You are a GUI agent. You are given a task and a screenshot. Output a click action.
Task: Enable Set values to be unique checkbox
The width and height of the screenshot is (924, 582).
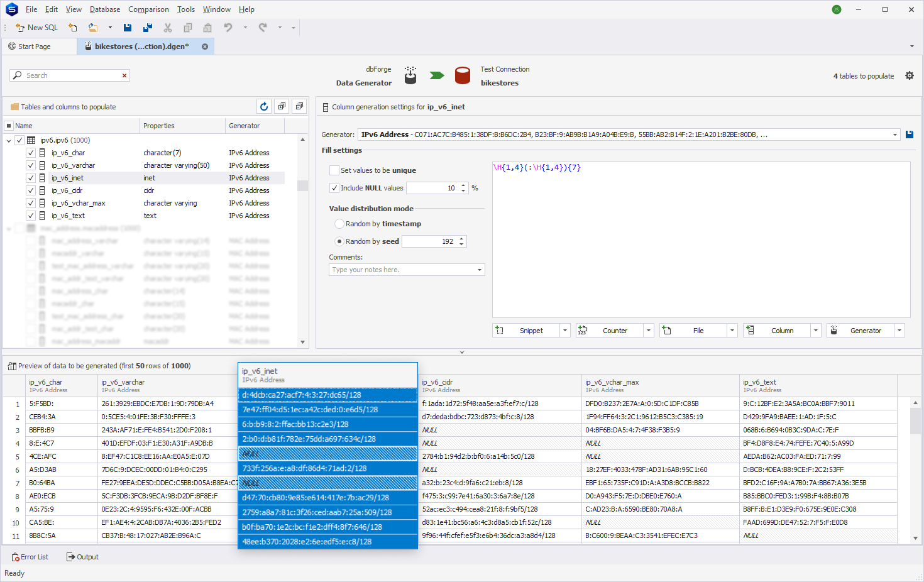(x=334, y=170)
